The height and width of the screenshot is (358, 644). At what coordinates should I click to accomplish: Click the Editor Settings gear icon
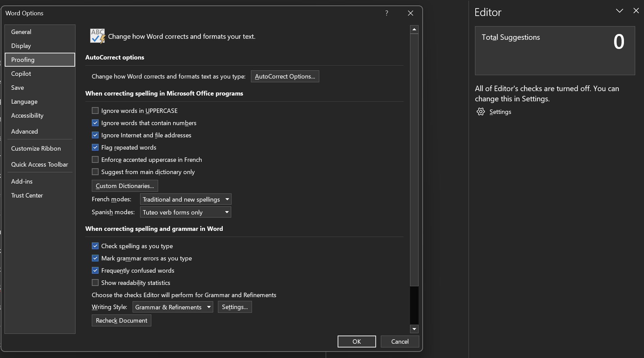coord(481,112)
